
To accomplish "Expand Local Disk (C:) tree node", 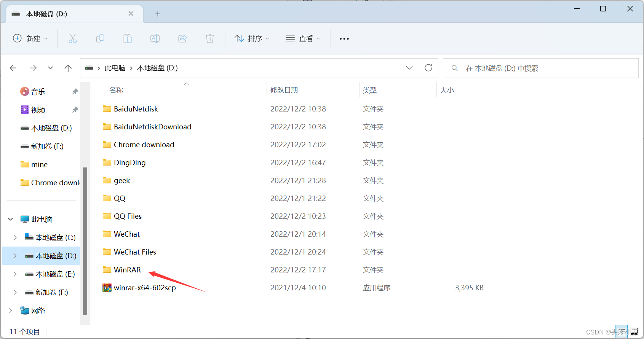I will (x=15, y=237).
